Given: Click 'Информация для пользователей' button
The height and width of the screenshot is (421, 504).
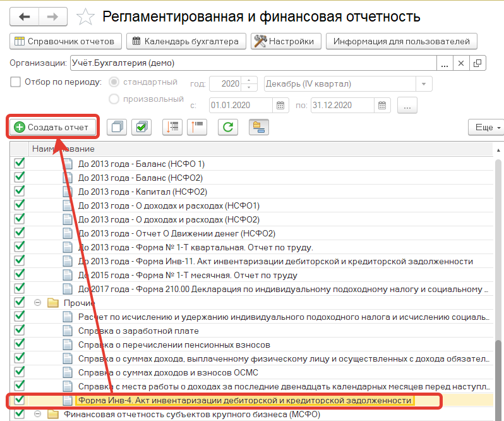Looking at the screenshot, I should tap(401, 42).
